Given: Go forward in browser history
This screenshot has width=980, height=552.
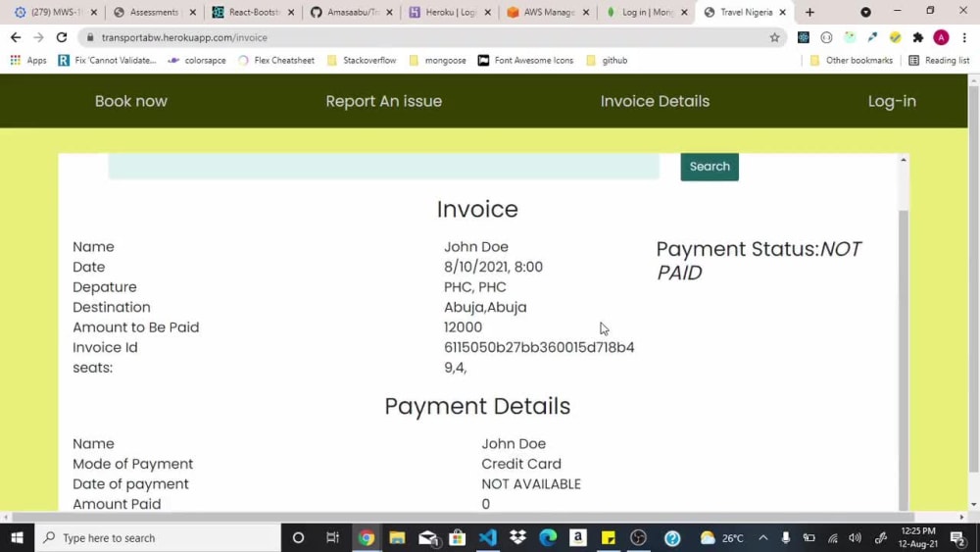Looking at the screenshot, I should point(39,37).
